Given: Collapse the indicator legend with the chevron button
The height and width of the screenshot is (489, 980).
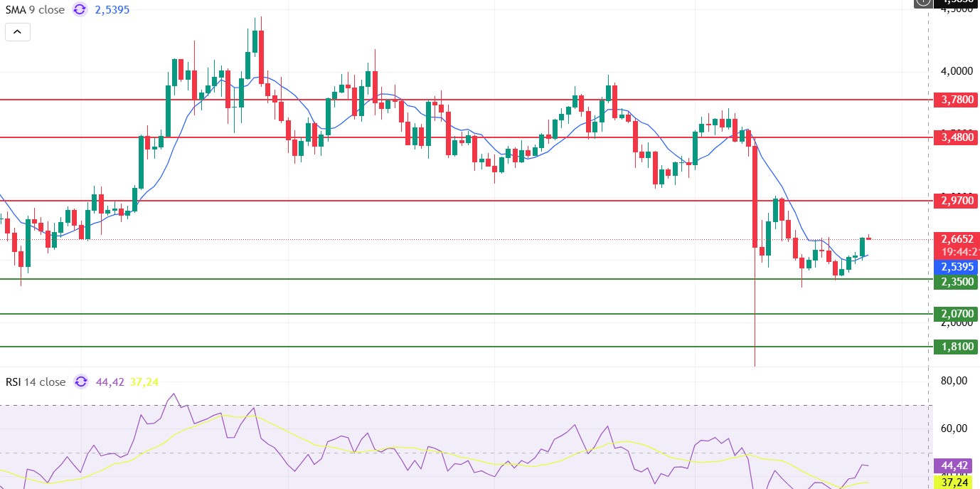Looking at the screenshot, I should 18,31.
